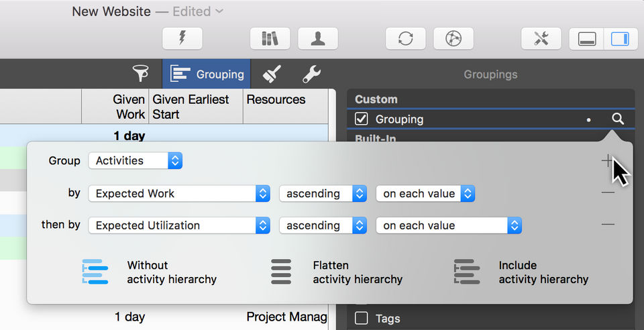Select the Grouping tab
This screenshot has width=644, height=330.
[x=207, y=74]
